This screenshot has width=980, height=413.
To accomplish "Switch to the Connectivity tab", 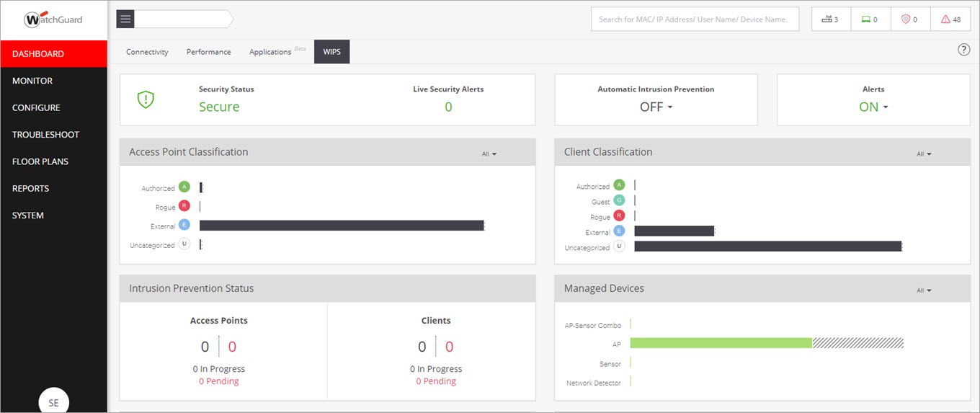I will (x=147, y=52).
